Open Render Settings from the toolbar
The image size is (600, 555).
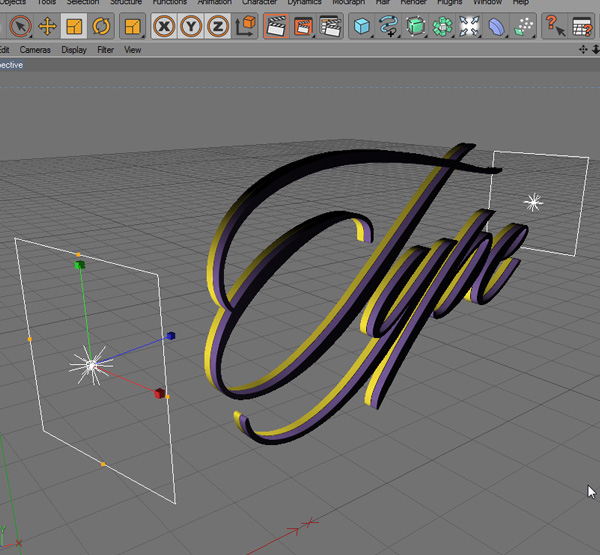(x=330, y=27)
